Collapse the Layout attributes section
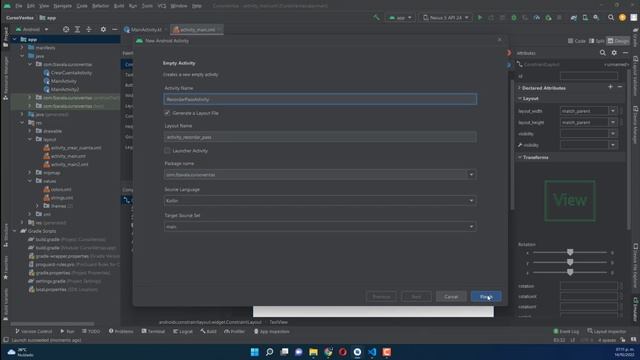Image resolution: width=640 pixels, height=360 pixels. pyautogui.click(x=520, y=98)
